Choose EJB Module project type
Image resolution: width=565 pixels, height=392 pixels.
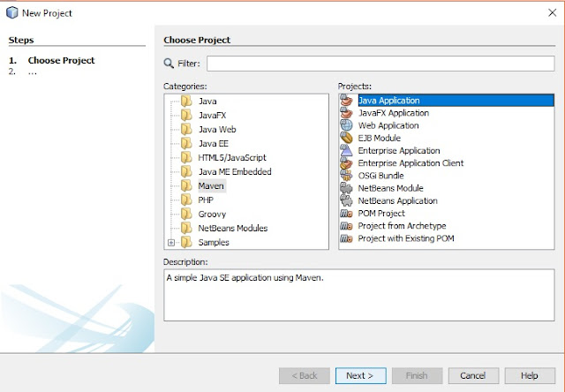pyautogui.click(x=379, y=138)
